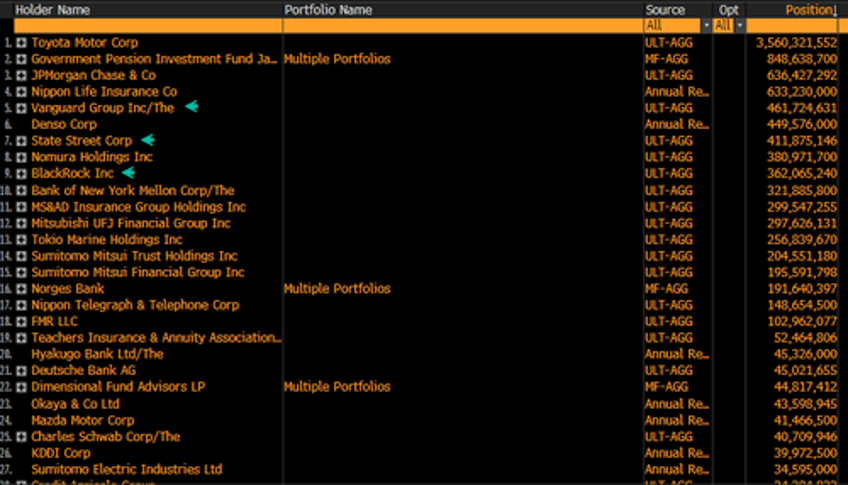Open the Opt filter dropdown
Screen dimensions: 848x485
(739, 25)
